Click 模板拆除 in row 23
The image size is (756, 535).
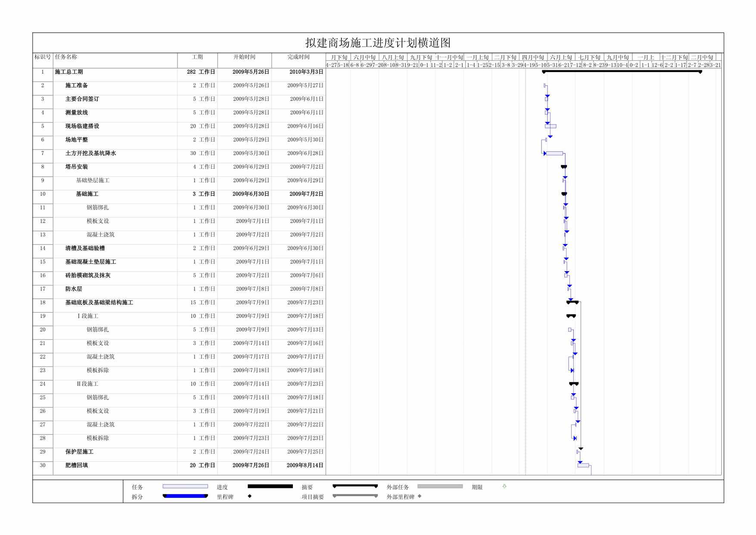(98, 371)
